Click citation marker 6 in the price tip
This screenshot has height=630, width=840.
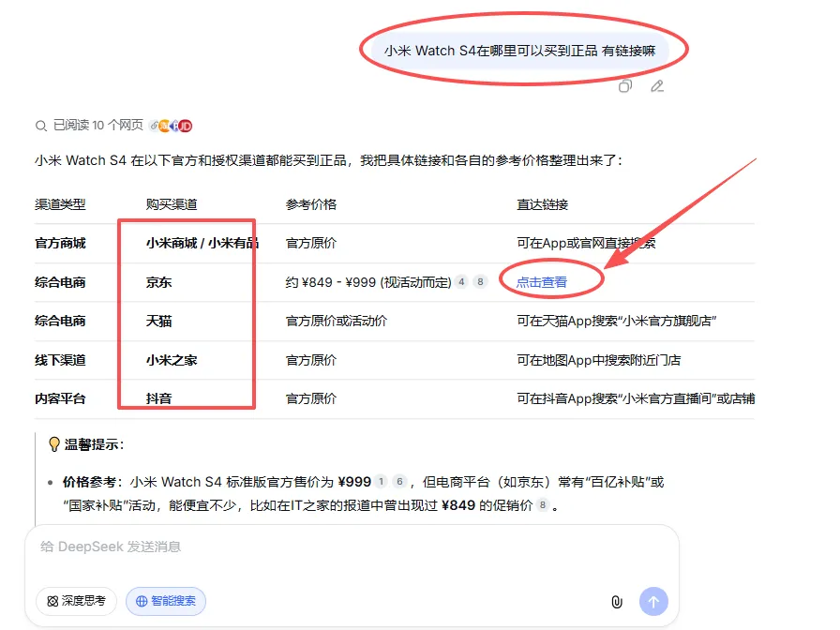[x=400, y=481]
